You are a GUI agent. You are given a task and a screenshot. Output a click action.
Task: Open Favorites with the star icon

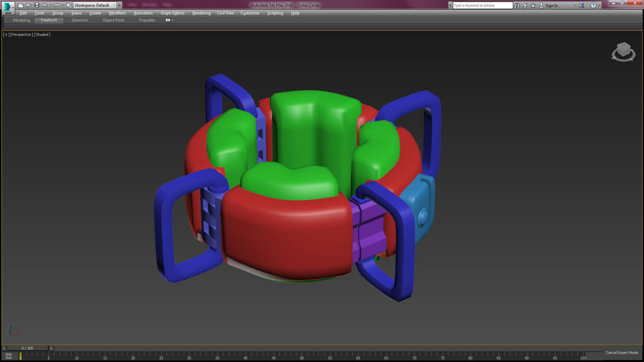(x=533, y=5)
